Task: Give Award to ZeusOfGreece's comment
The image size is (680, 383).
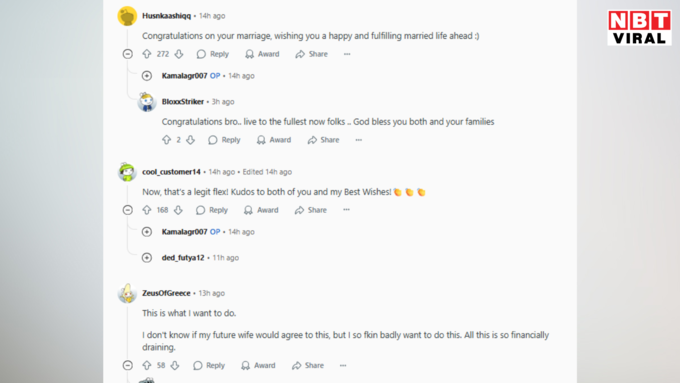Action: tap(258, 365)
